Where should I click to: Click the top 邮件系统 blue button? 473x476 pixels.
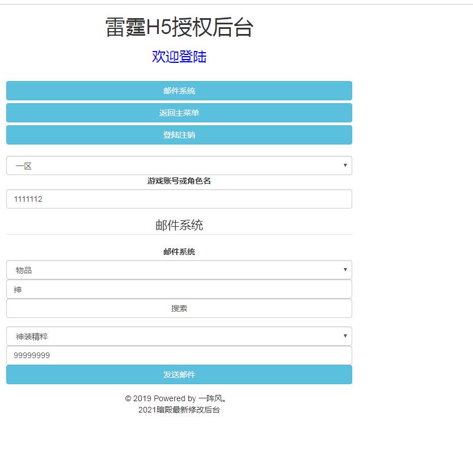pos(179,91)
